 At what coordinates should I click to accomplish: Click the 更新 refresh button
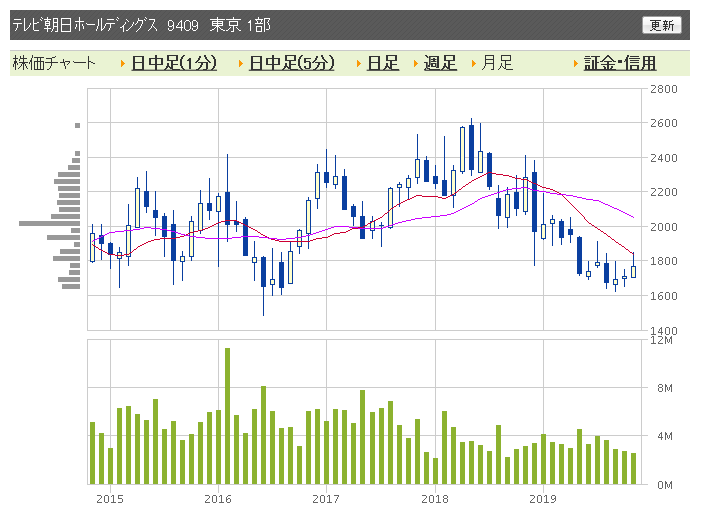coord(661,25)
